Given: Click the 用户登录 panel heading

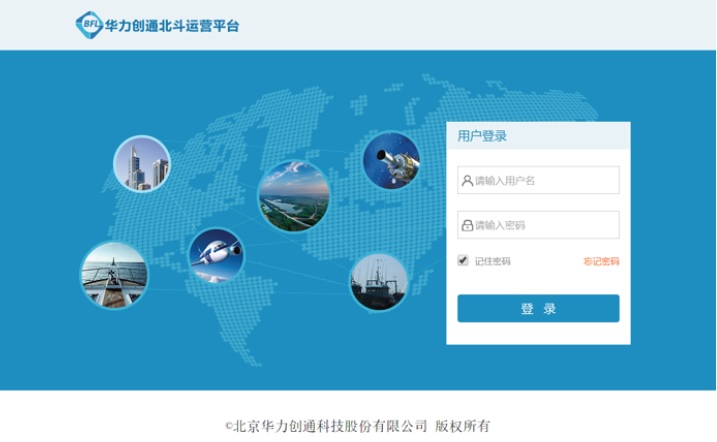Looking at the screenshot, I should (x=482, y=136).
